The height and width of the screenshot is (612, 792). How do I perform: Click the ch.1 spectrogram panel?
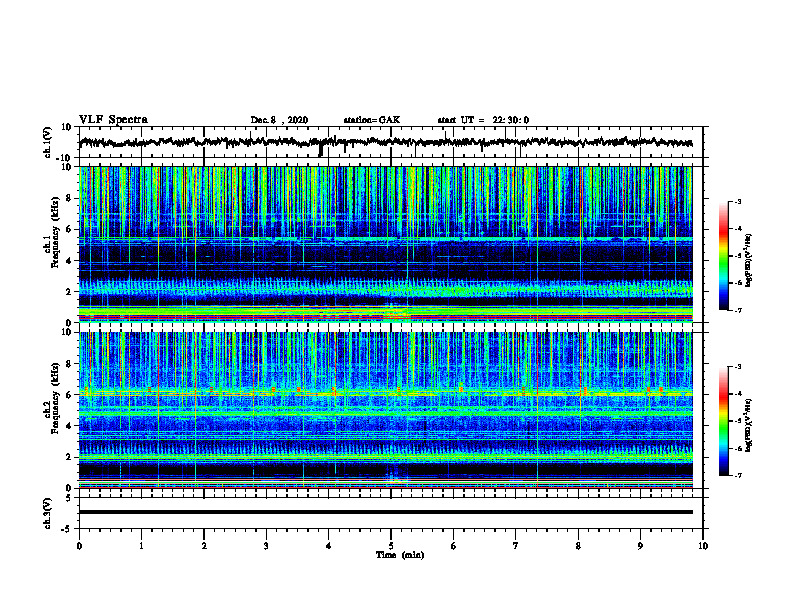[x=386, y=244]
